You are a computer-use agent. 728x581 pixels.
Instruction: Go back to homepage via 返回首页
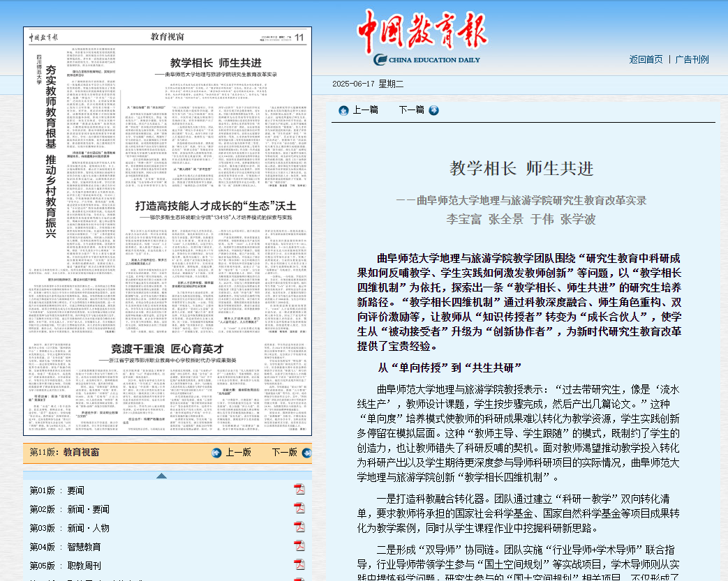(646, 59)
